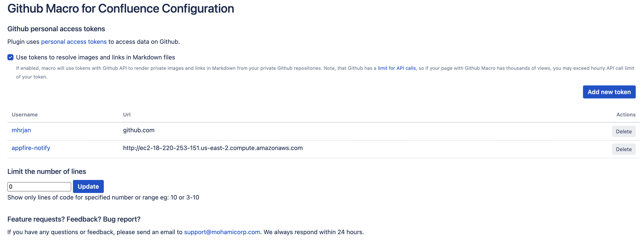
Task: Click the 'Use tokens to resolve images' label
Action: tap(96, 57)
